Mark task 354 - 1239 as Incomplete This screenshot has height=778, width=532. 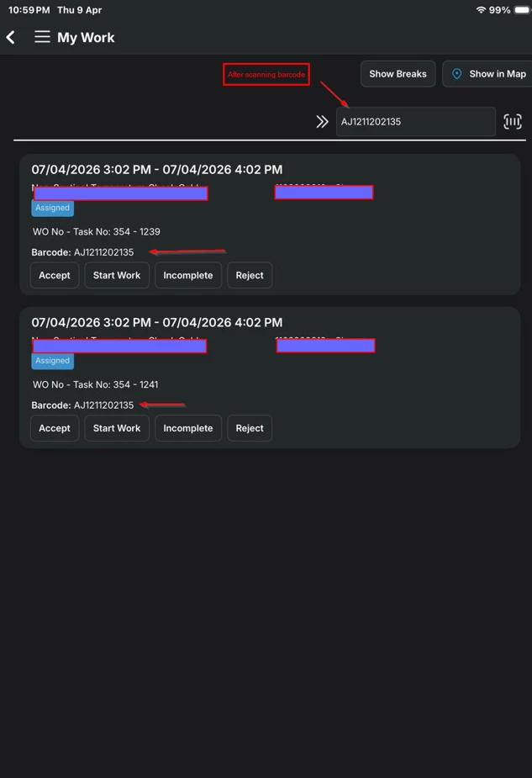[x=188, y=275]
